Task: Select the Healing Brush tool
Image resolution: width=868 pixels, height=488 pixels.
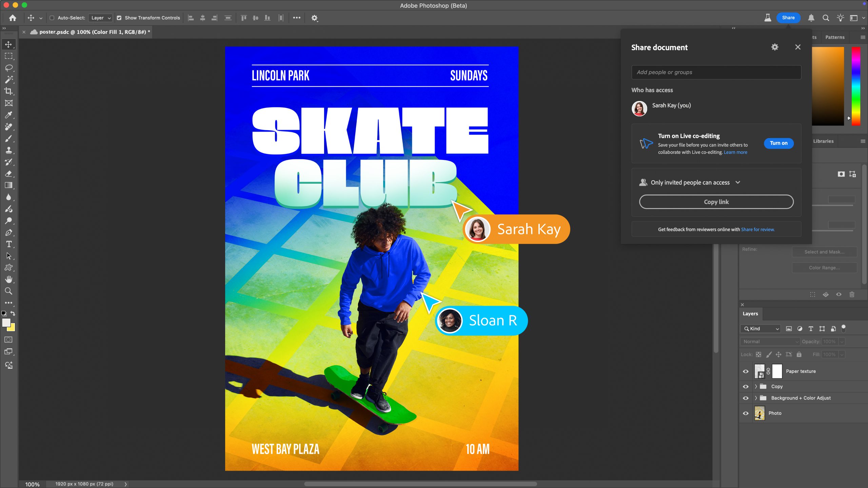Action: (8, 126)
